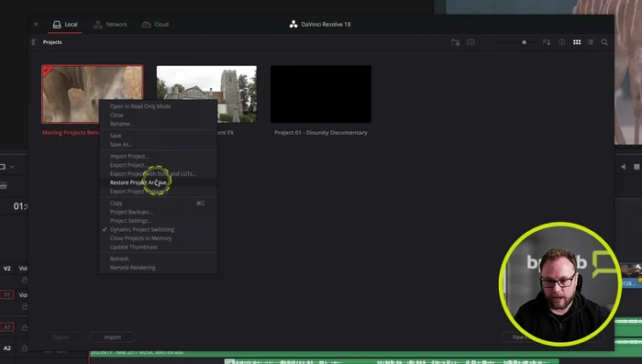Choose Copy in the context menu
This screenshot has height=364, width=642.
116,203
